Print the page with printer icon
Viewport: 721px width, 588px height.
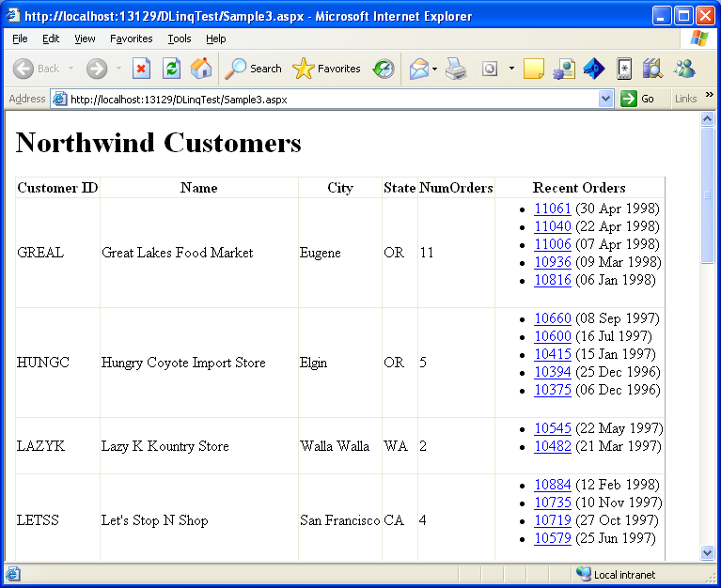(x=456, y=69)
